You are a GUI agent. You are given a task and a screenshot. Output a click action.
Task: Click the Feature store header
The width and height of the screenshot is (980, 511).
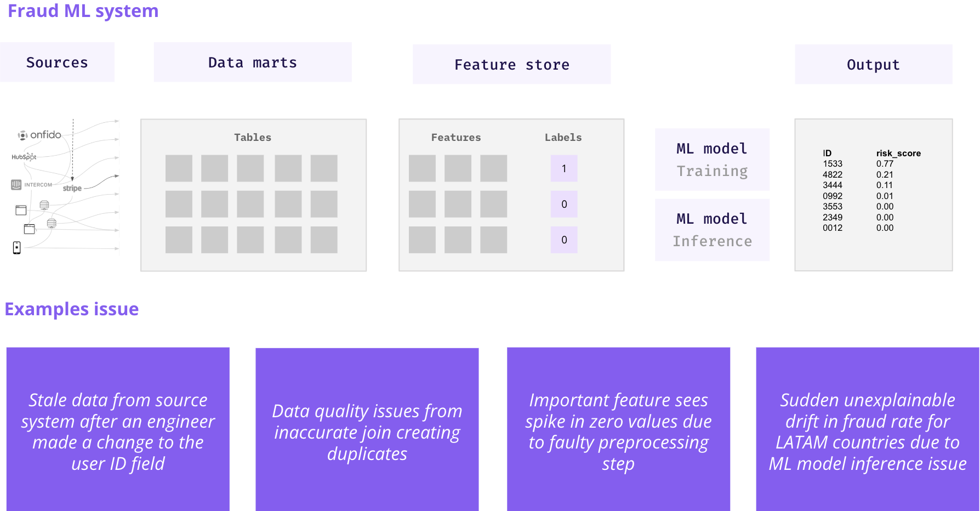(512, 65)
